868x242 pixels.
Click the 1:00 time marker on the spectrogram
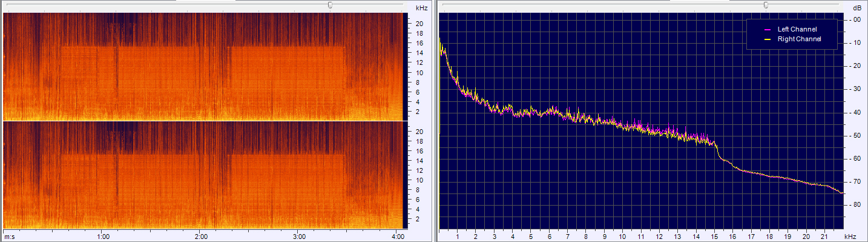coord(104,236)
